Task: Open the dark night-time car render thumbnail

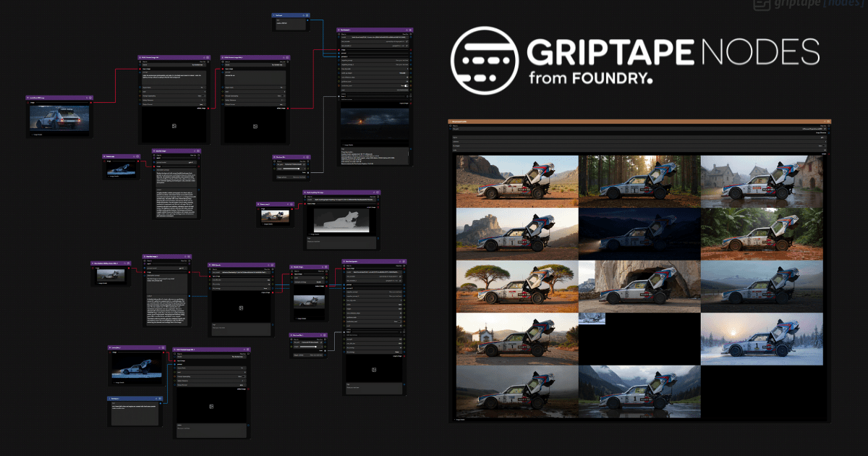Action: point(639,234)
